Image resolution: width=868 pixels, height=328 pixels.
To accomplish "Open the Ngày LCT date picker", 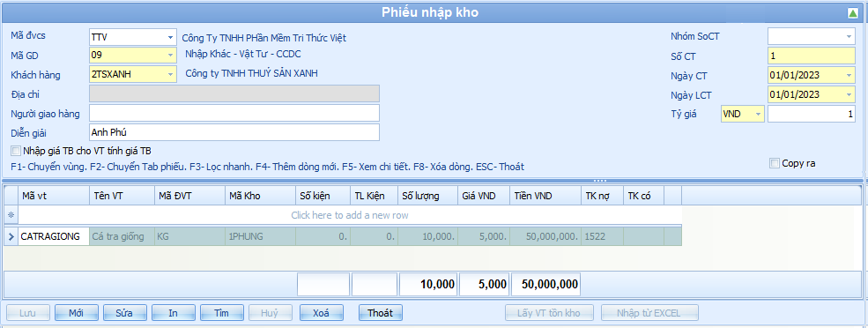I will (x=849, y=94).
